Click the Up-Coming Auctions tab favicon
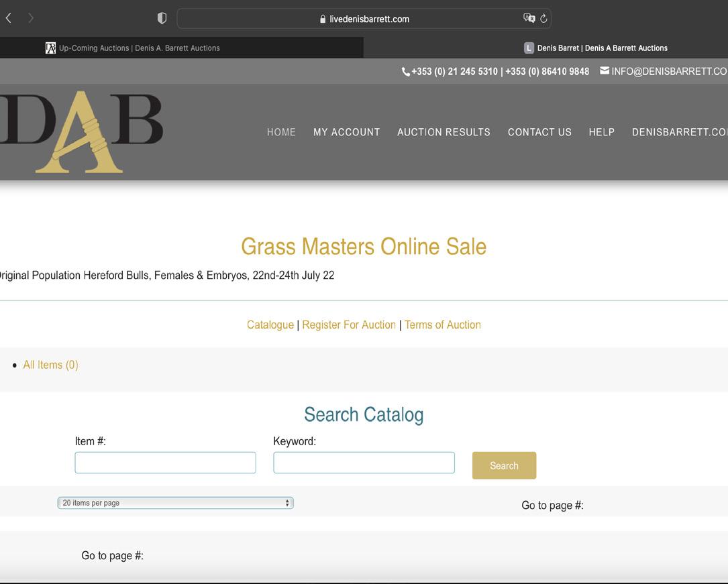Viewport: 728px width, 584px height. tap(50, 48)
